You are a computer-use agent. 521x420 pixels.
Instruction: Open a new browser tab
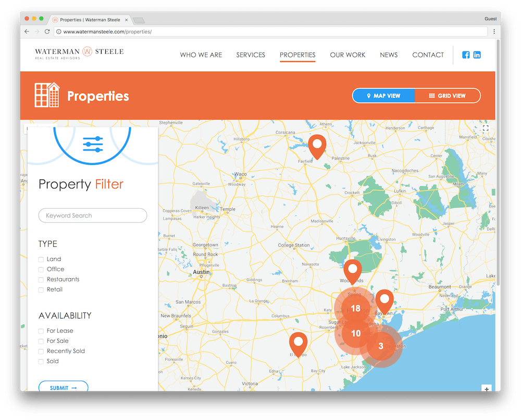click(139, 21)
